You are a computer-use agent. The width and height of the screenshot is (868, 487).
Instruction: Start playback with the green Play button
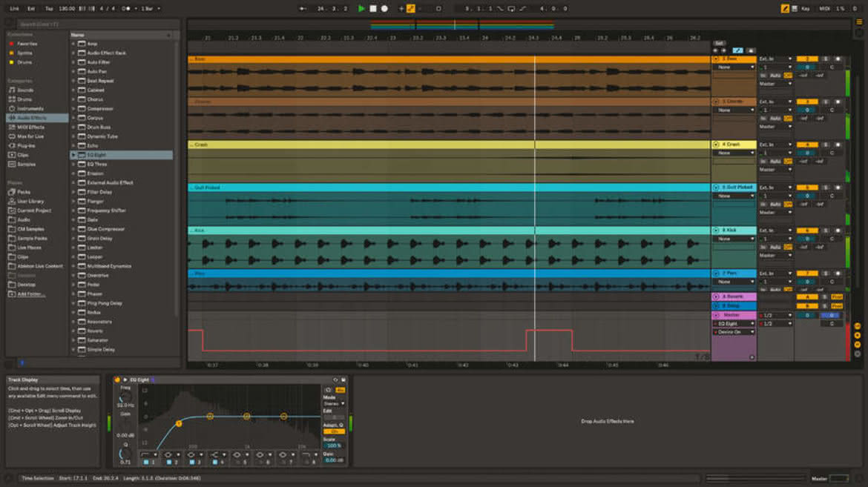[361, 8]
